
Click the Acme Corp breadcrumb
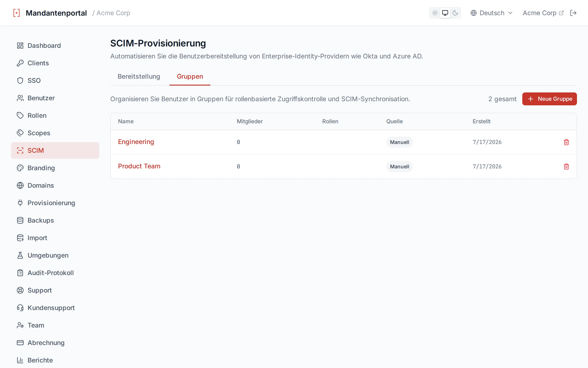tap(113, 13)
